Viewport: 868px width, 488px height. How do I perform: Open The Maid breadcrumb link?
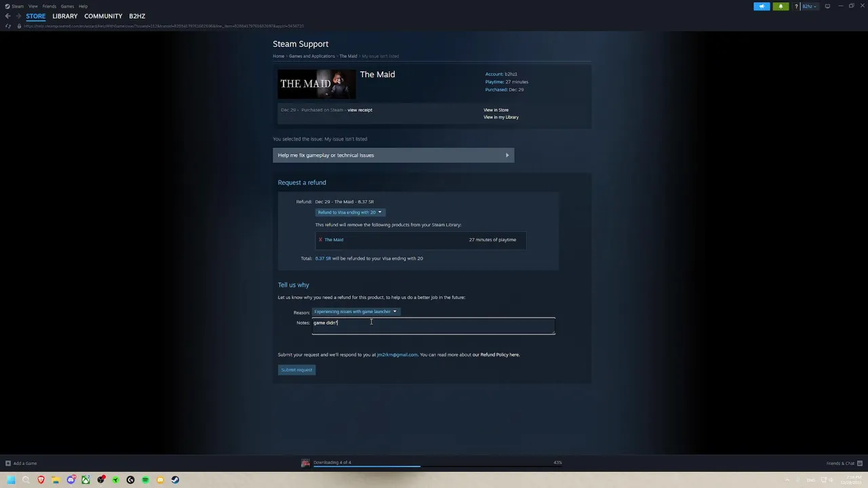348,56
